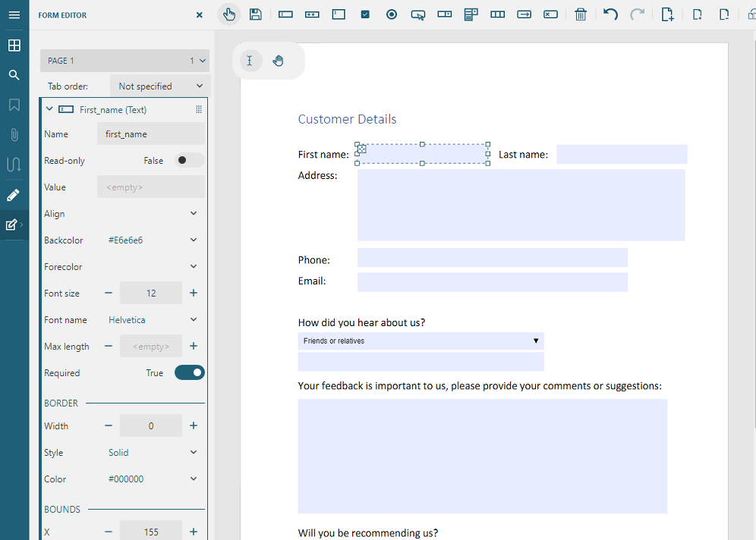
Task: Click the Name input field
Action: (x=151, y=134)
